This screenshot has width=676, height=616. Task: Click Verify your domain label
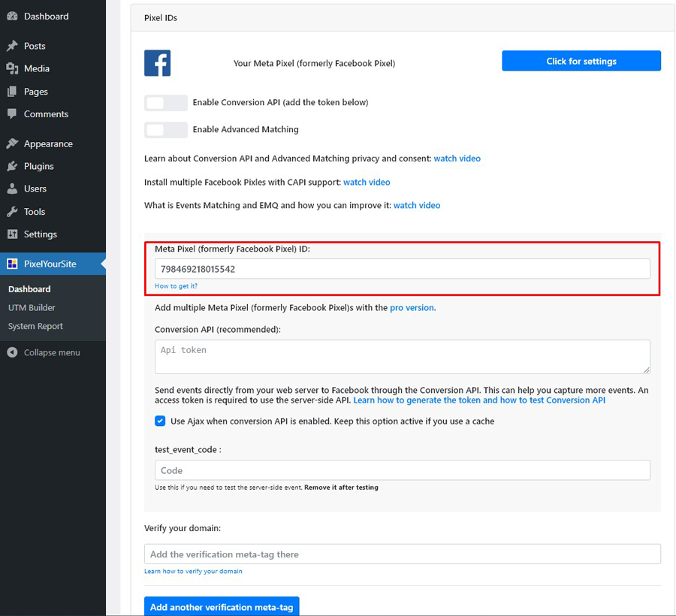coord(183,528)
